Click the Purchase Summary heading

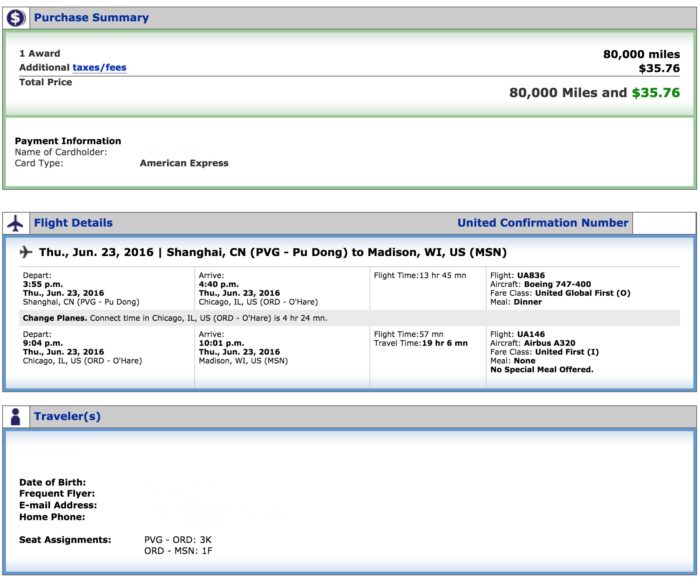(x=91, y=17)
